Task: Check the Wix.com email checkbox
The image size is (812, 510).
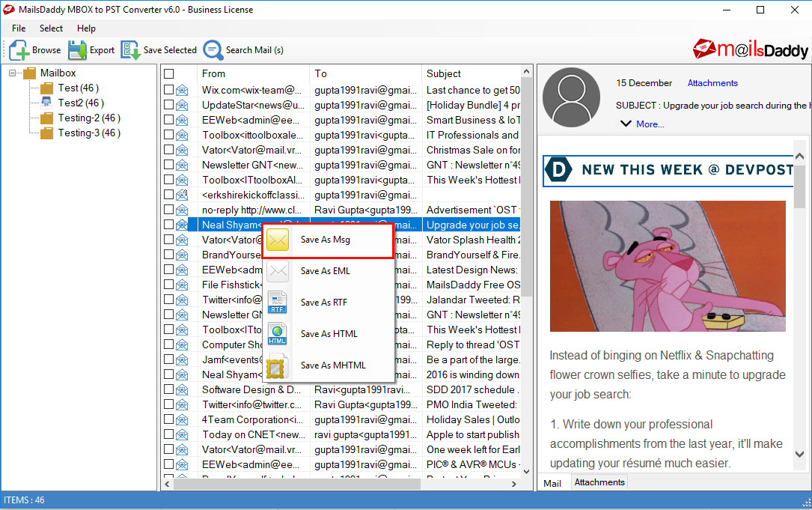Action: coord(169,90)
